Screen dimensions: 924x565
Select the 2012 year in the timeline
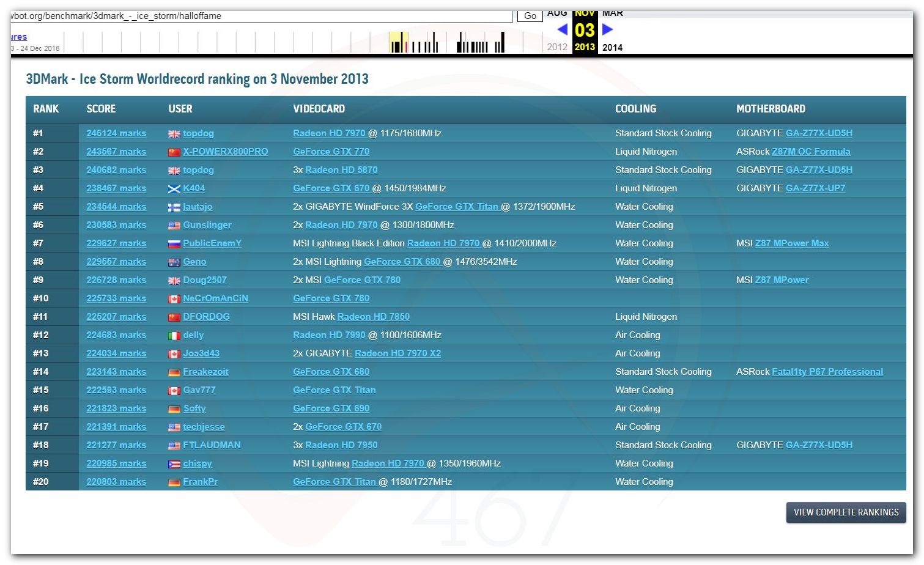click(557, 47)
